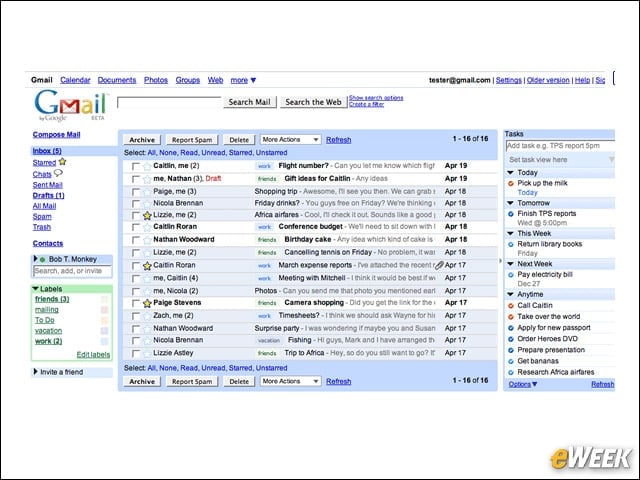
Task: Click the Research Africa airfares task bullet
Action: [x=511, y=372]
